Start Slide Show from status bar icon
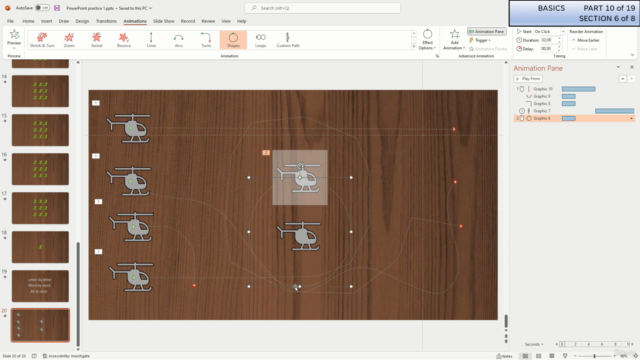 click(x=565, y=356)
